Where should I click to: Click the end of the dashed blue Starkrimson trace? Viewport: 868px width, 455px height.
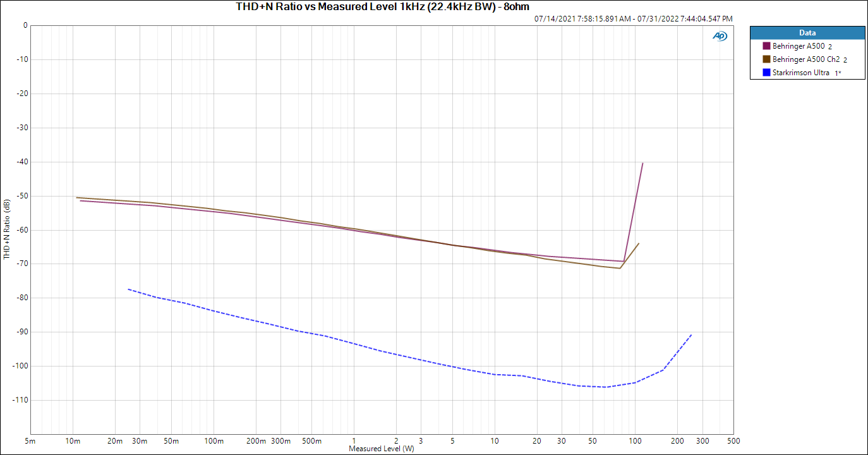pyautogui.click(x=692, y=334)
